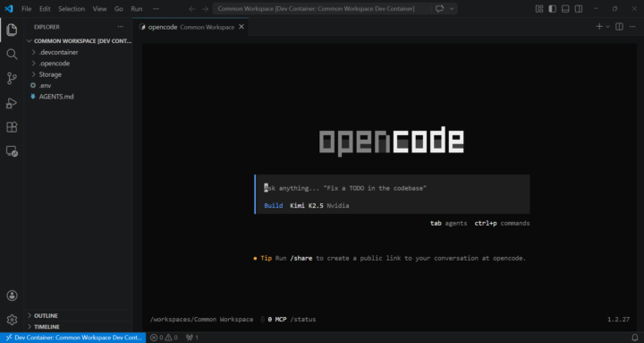
Task: Toggle the bottom panel
Action: point(565,9)
